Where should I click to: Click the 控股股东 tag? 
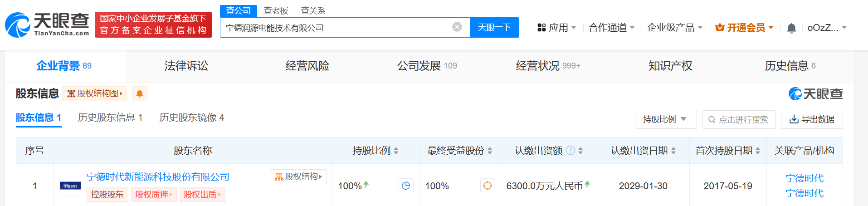(x=107, y=195)
